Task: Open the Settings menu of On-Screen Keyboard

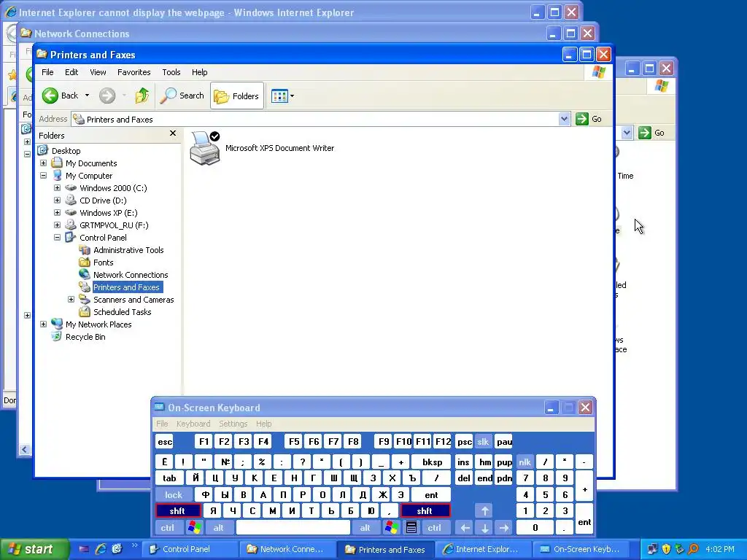Action: (233, 424)
